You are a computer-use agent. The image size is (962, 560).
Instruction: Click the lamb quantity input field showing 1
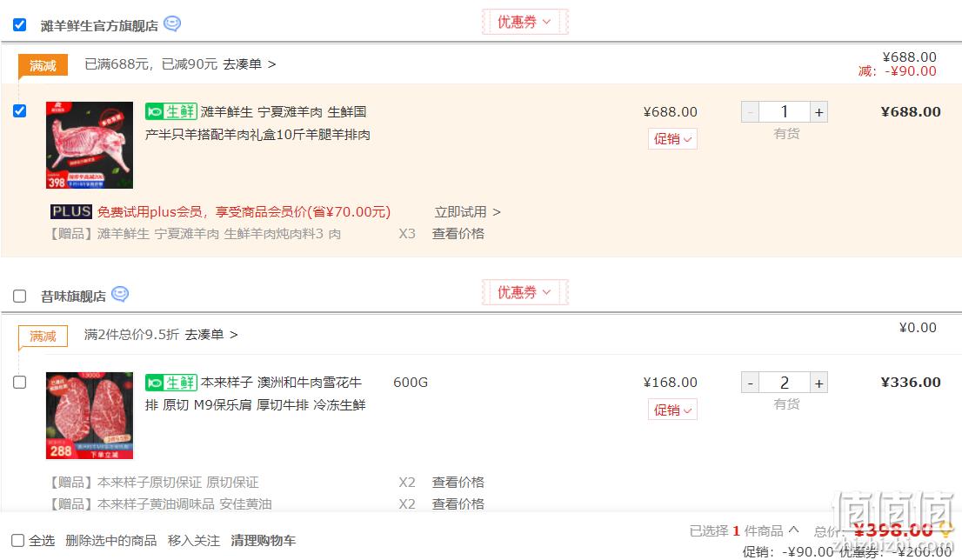785,112
